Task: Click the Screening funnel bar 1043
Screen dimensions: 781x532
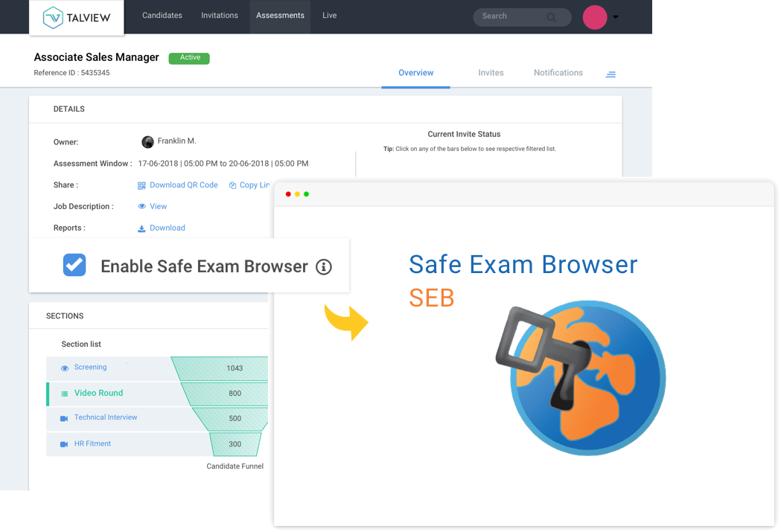Action: tap(220, 369)
